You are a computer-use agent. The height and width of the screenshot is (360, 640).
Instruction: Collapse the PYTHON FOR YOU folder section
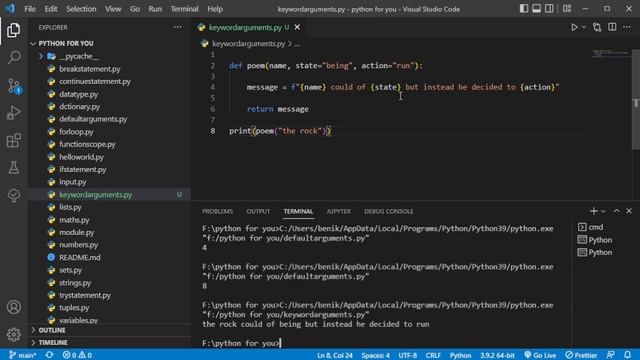pos(66,43)
